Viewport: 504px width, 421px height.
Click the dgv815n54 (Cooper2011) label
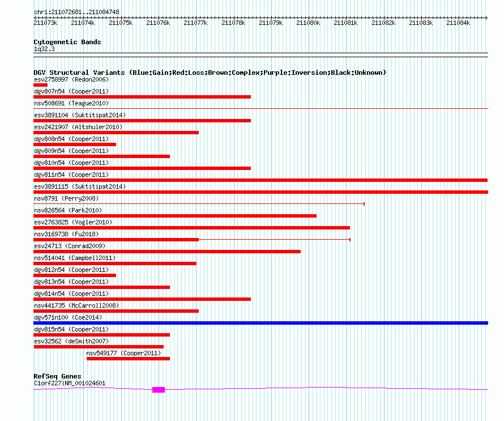tap(71, 329)
